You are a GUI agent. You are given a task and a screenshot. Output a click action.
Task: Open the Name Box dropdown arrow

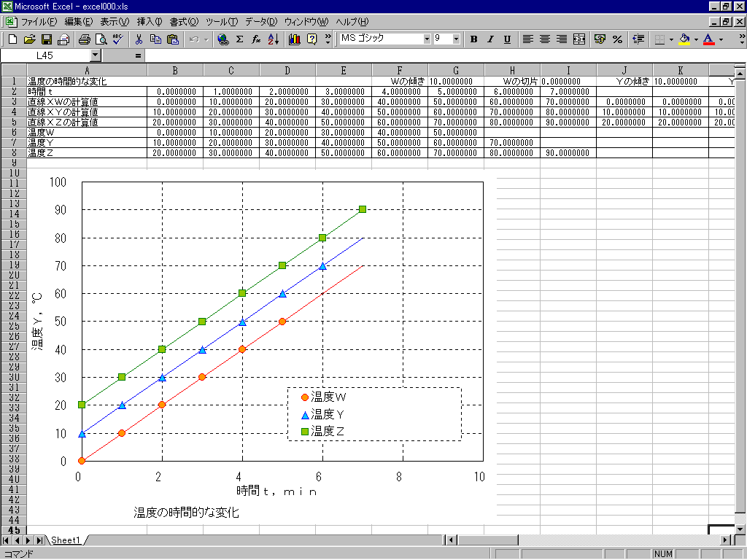(x=96, y=55)
